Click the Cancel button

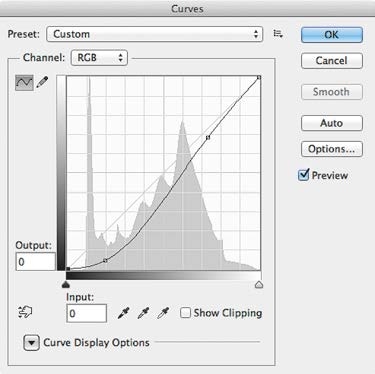tap(332, 61)
